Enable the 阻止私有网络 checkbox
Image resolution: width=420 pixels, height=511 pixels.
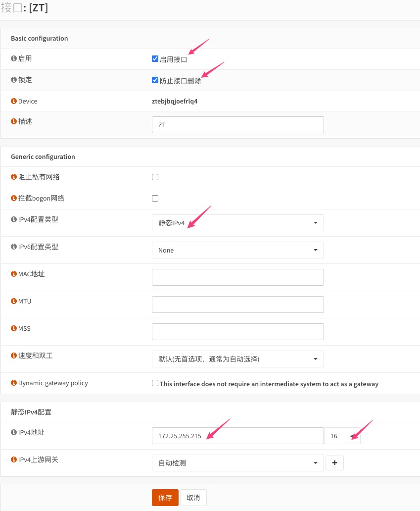click(155, 177)
